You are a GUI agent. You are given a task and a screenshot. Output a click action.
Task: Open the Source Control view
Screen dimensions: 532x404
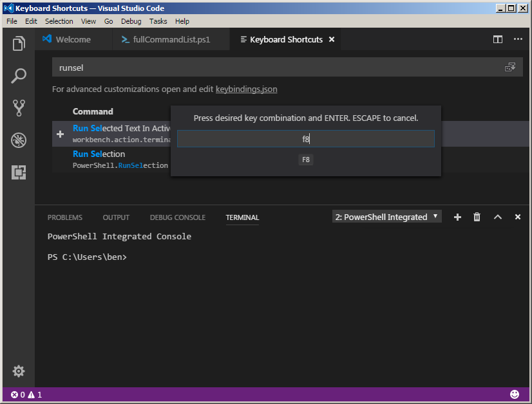(19, 108)
